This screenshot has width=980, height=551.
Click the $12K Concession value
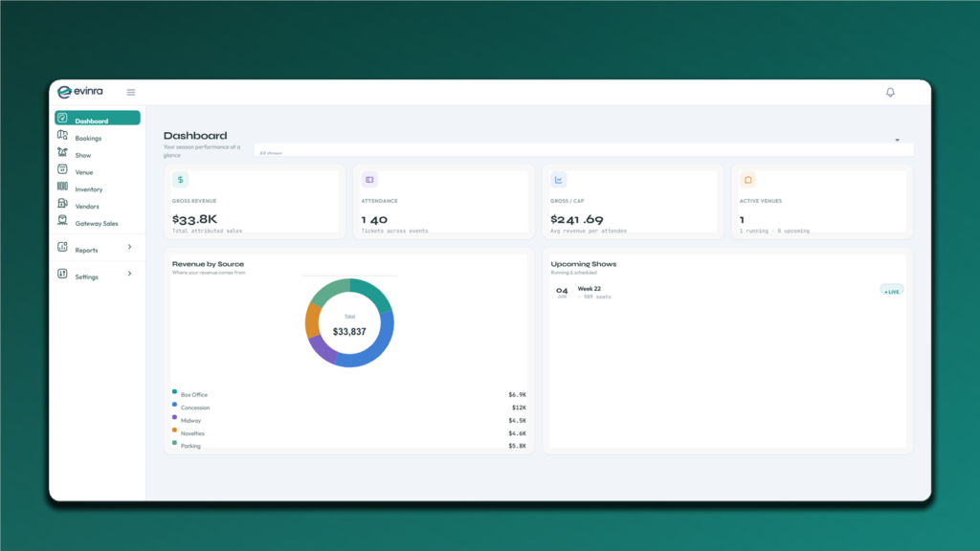point(519,408)
